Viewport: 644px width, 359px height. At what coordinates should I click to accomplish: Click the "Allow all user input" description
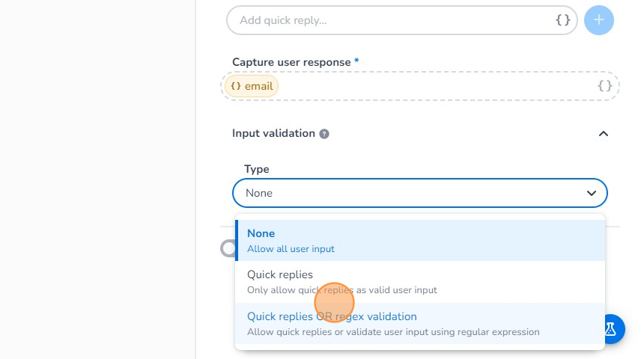291,248
